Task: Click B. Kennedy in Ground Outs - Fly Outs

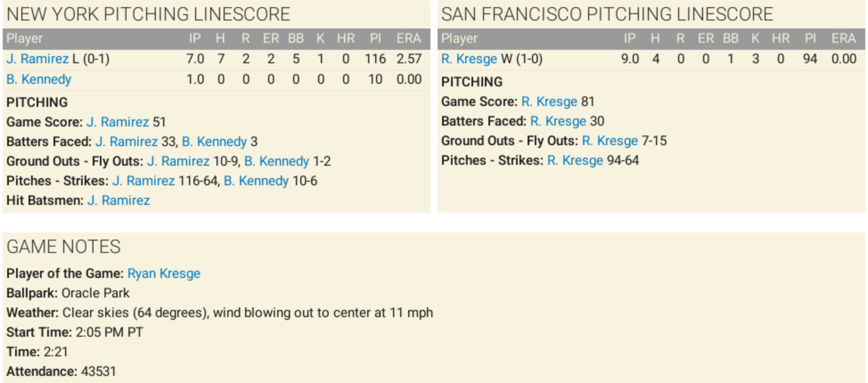Action: coord(277,161)
